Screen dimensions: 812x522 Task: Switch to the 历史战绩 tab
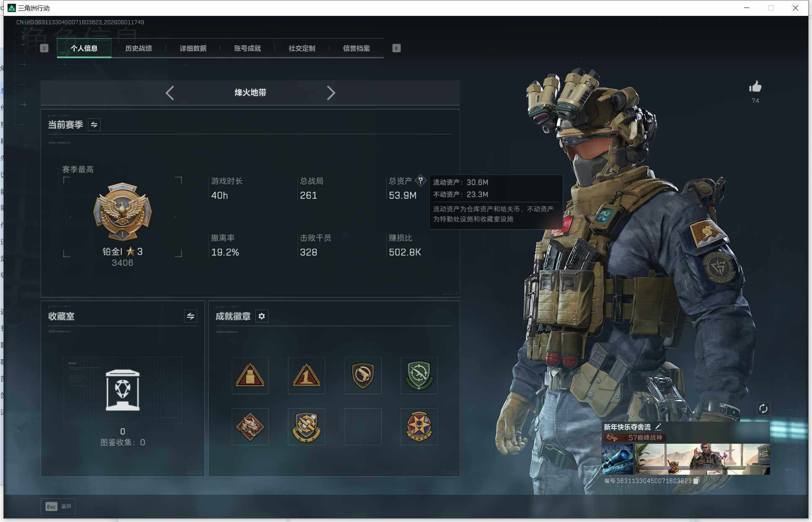[x=138, y=48]
